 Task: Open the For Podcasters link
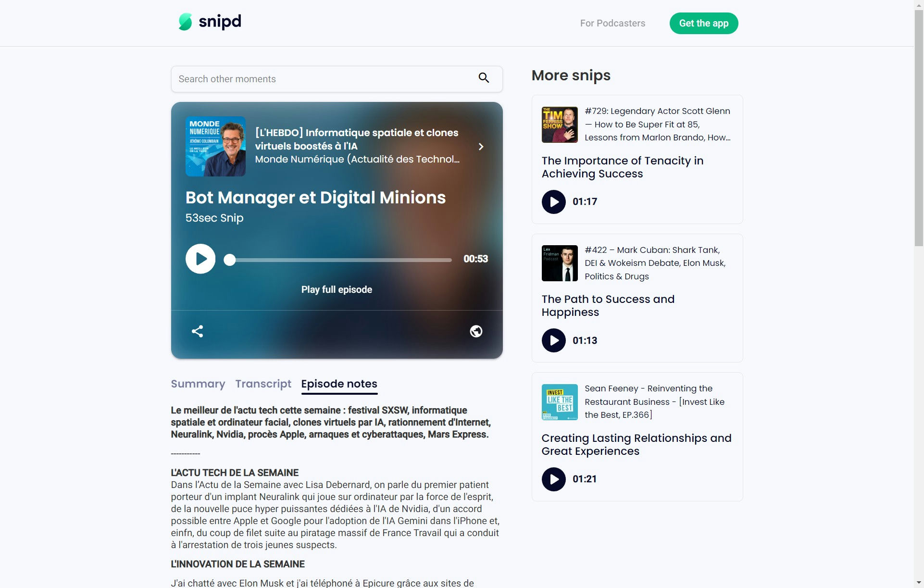612,23
